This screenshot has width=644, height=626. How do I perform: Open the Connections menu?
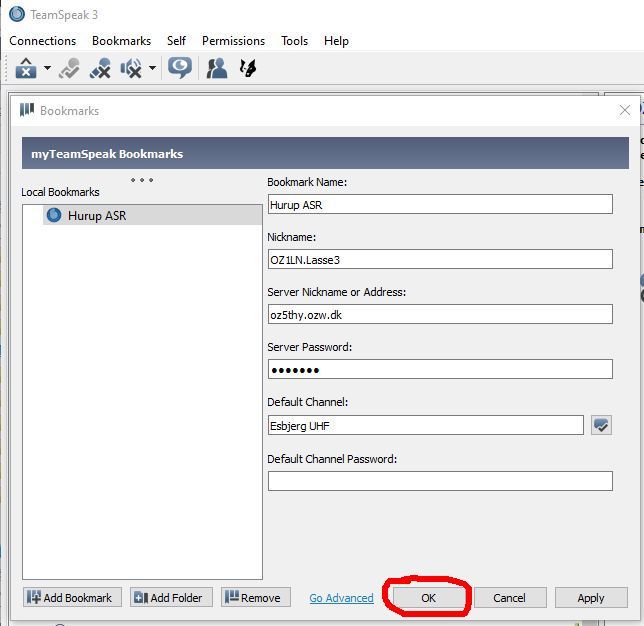coord(43,41)
